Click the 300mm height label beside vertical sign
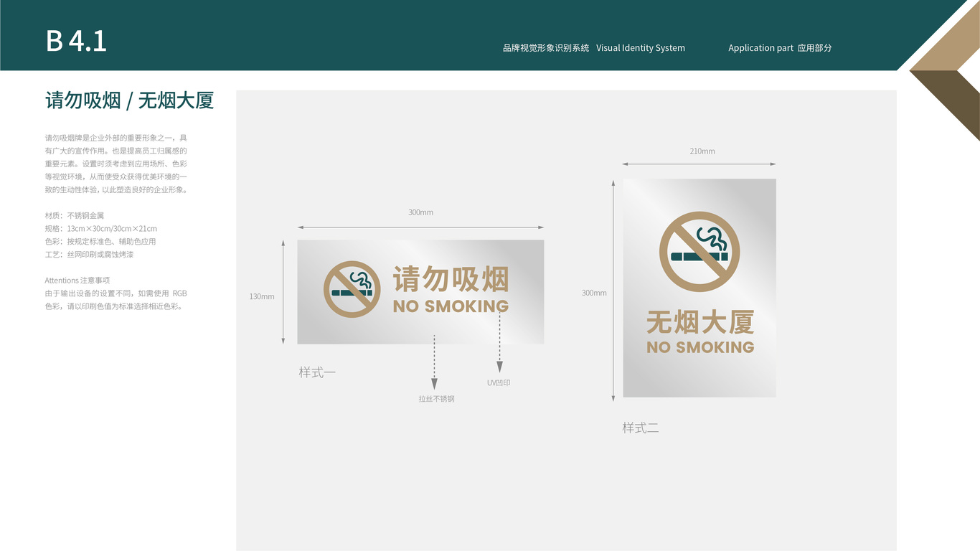Screen dimensions: 980x551 point(594,293)
